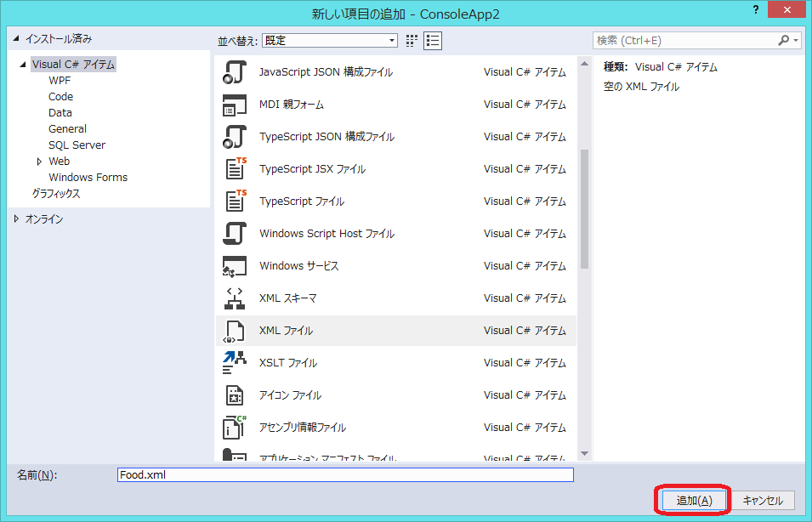This screenshot has width=812, height=522.
Task: Click the template list scrollbar thumb
Action: [x=585, y=209]
